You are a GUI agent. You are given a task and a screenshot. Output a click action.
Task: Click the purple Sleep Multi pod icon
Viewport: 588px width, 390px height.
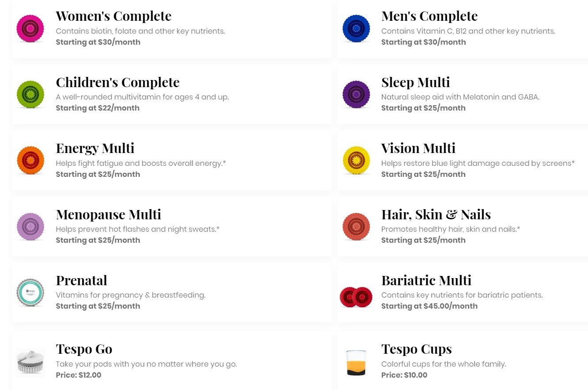pyautogui.click(x=356, y=95)
